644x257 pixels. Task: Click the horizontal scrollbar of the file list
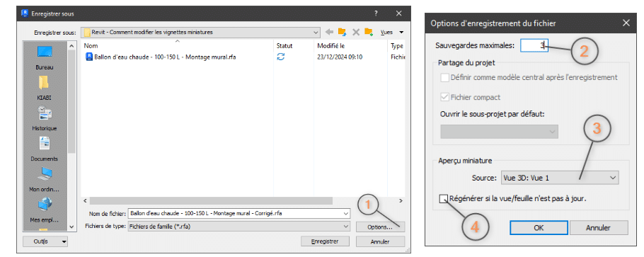click(211, 201)
